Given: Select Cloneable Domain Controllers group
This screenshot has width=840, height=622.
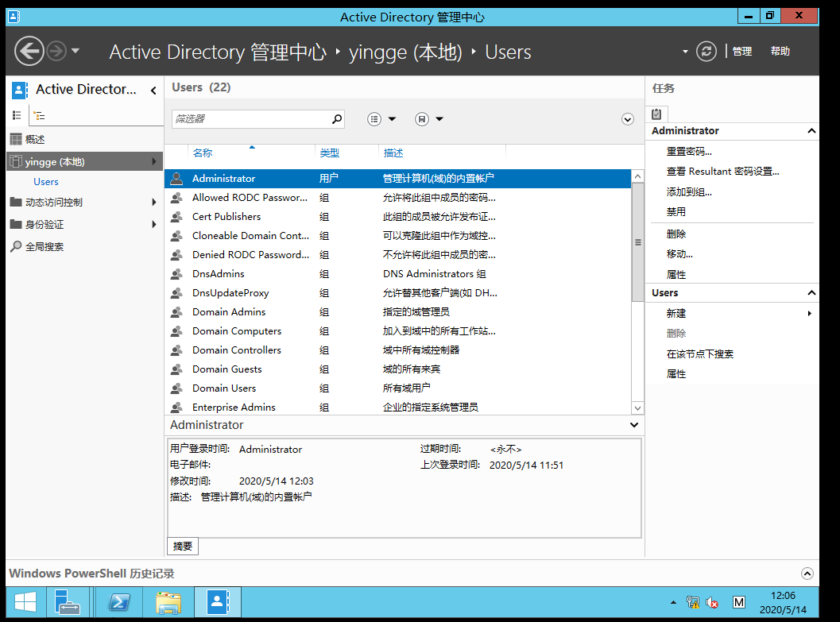Looking at the screenshot, I should point(397,236).
